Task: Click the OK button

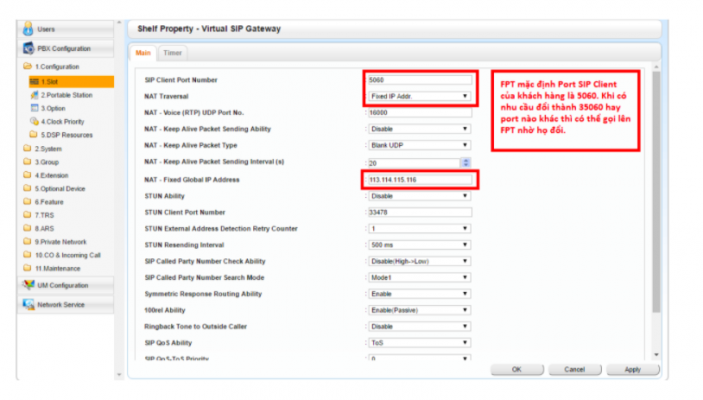Action: (x=516, y=369)
